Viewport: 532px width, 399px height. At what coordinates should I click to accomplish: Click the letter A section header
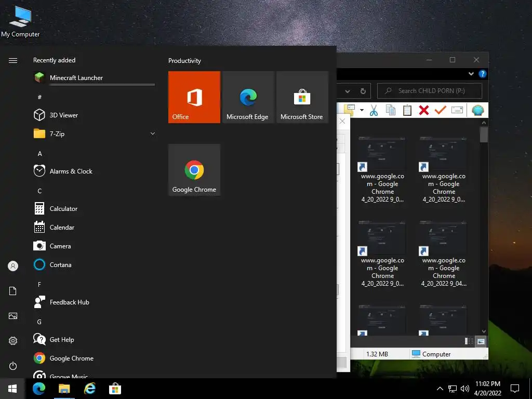(x=39, y=153)
